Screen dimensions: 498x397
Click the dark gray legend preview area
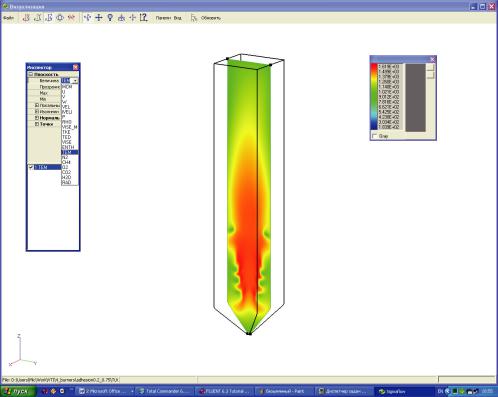(x=415, y=98)
